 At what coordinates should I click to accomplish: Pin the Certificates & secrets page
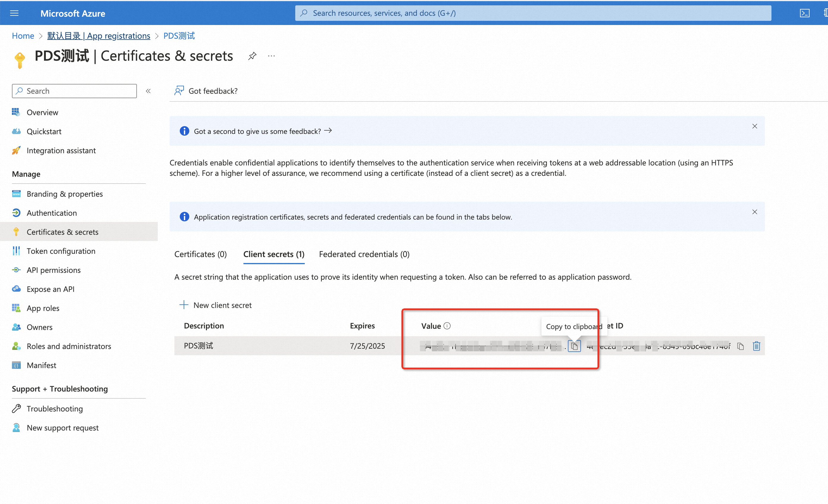(x=252, y=56)
